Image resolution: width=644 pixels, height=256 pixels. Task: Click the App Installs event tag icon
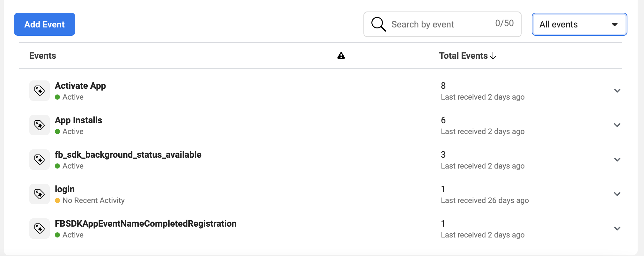40,125
